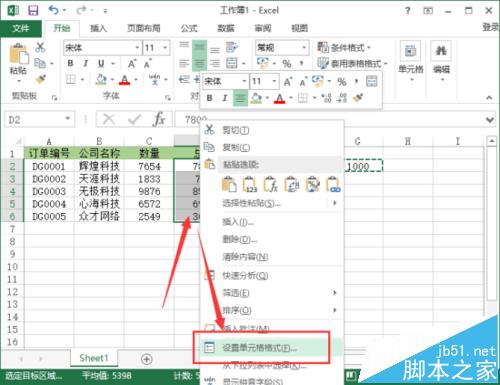500x385 pixels.
Task: Toggle Center alignment on the mini toolbar
Action: (240, 98)
